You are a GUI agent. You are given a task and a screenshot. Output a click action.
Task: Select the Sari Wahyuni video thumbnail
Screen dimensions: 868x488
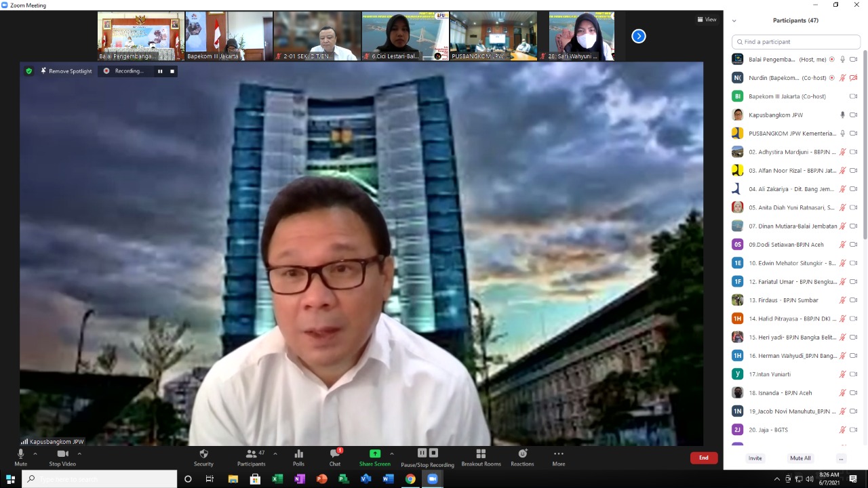[582, 36]
